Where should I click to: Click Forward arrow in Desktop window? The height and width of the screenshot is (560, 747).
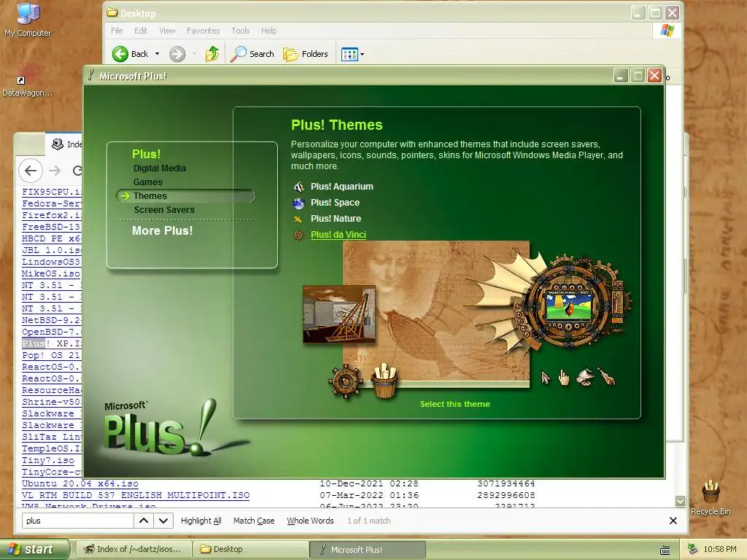177,54
